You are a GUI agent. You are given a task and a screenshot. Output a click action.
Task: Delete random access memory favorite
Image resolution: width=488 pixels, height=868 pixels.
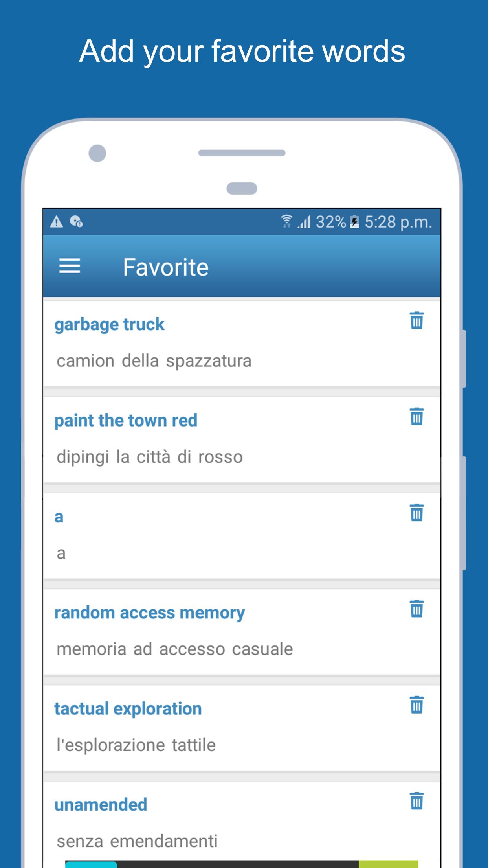(416, 609)
